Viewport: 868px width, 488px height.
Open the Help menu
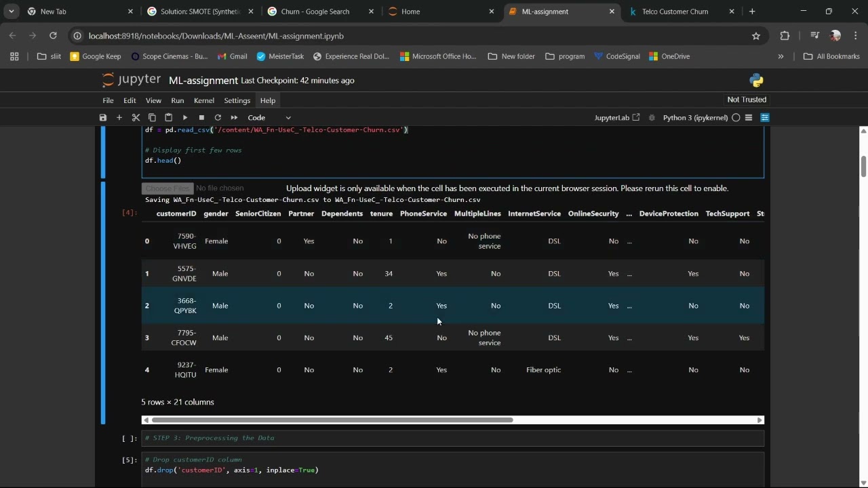click(x=268, y=100)
